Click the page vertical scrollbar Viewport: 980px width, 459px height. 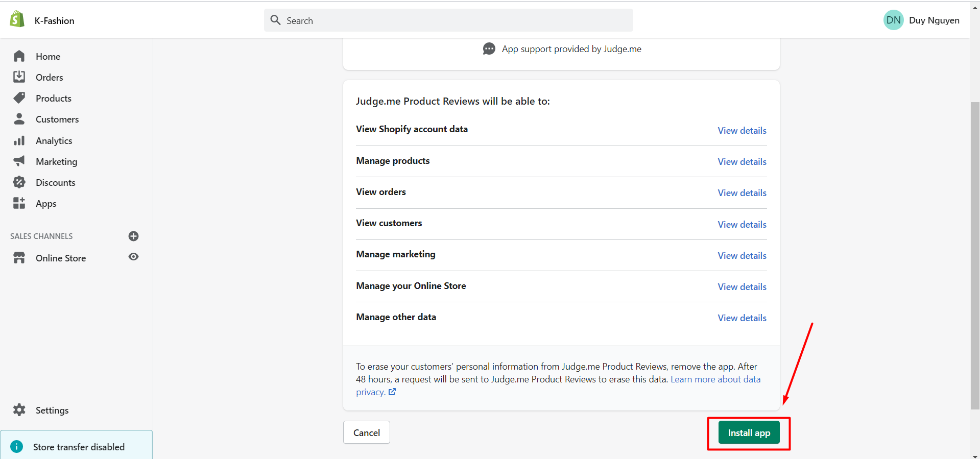[975, 255]
